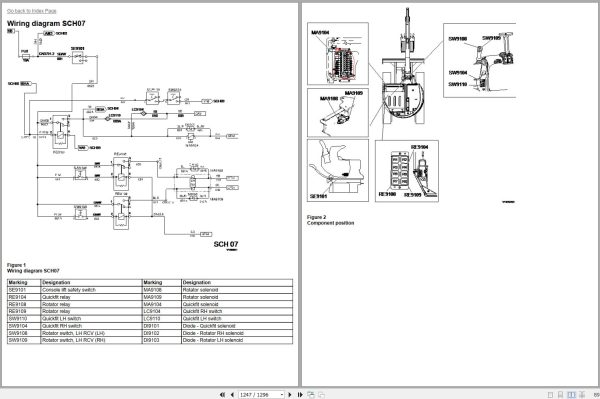This screenshot has height=399, width=600.
Task: Go to the previous page
Action: (x=232, y=394)
